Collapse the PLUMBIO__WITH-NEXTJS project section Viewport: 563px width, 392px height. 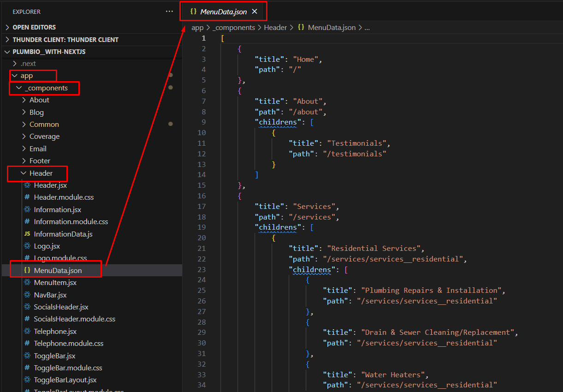click(x=91, y=52)
